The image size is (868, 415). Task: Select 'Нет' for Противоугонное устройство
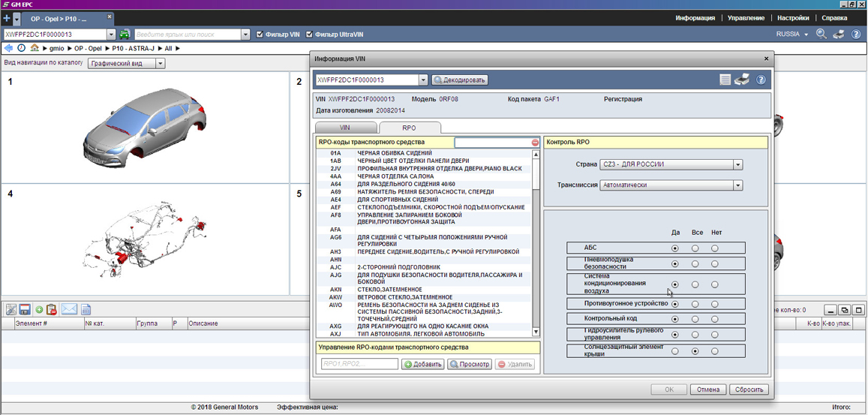[715, 304]
